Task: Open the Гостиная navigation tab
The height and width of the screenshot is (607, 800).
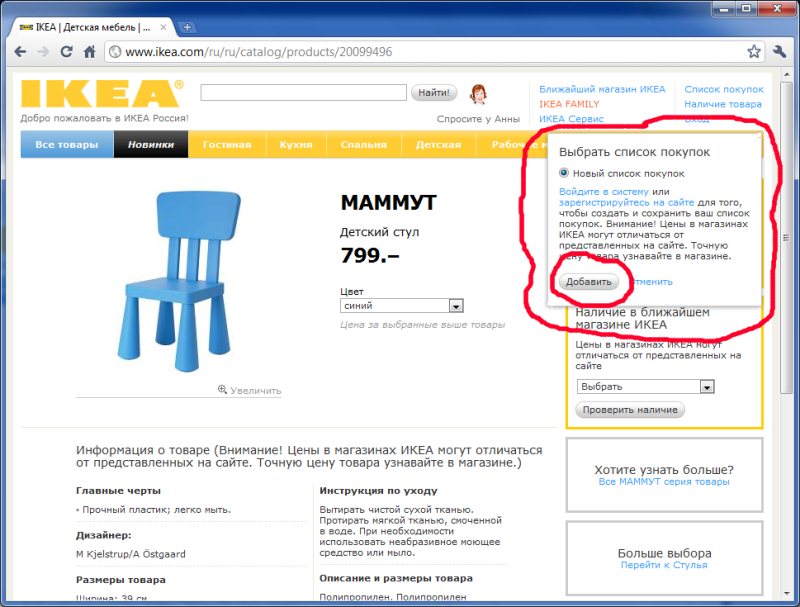Action: [226, 145]
